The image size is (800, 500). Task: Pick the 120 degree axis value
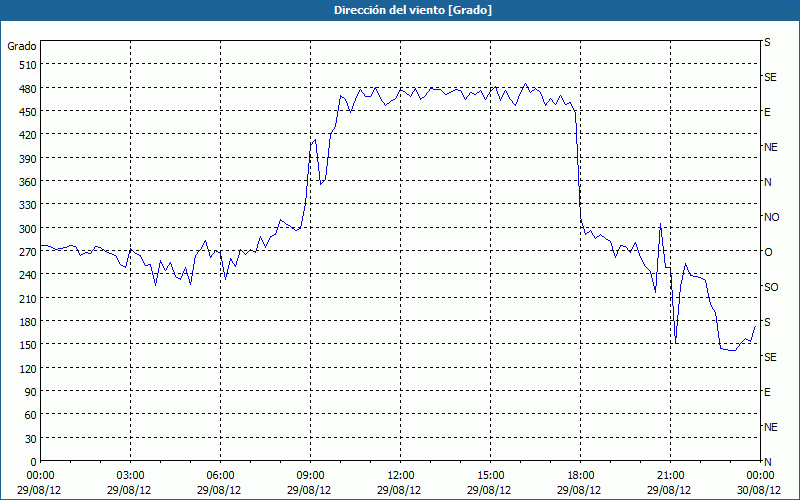tap(29, 368)
